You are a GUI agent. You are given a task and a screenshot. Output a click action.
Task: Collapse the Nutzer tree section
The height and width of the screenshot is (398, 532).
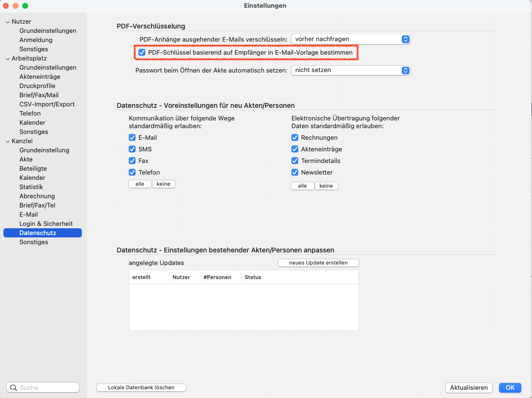pyautogui.click(x=7, y=22)
